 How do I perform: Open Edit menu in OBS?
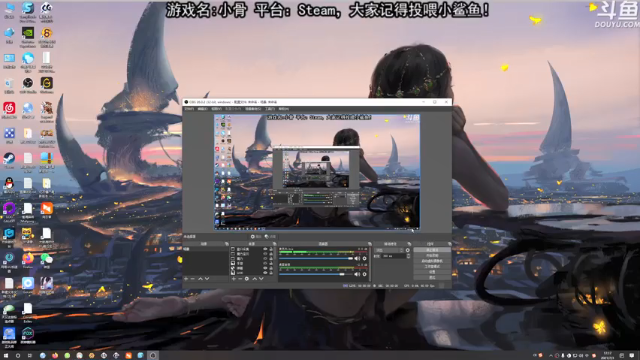coord(202,109)
